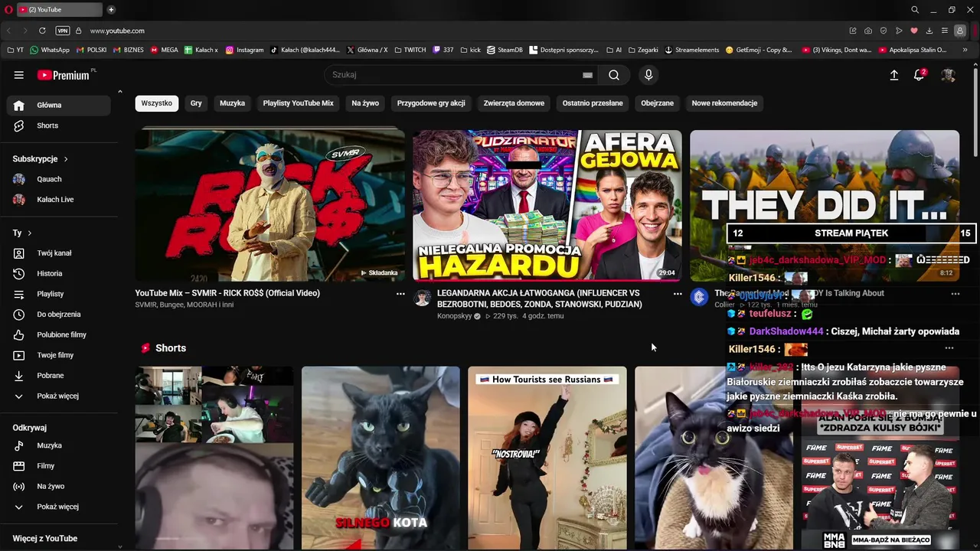Open options for RICK RO$$ mix
This screenshot has width=980, height=551.
point(400,293)
